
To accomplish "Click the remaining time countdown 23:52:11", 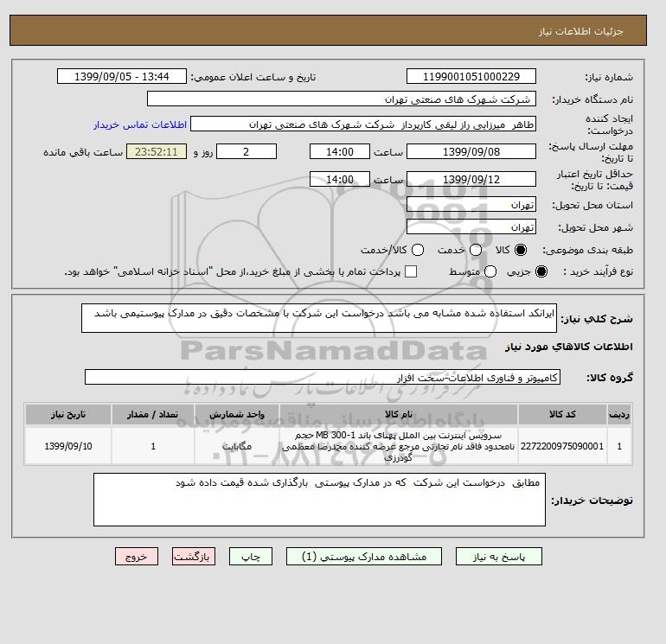I will (157, 151).
